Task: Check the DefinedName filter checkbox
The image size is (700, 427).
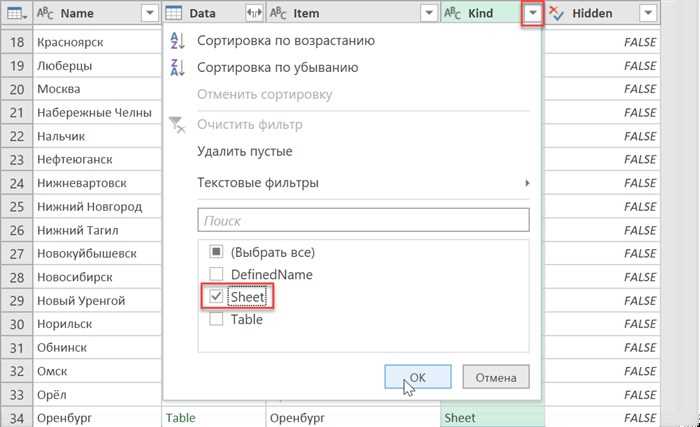Action: point(216,274)
